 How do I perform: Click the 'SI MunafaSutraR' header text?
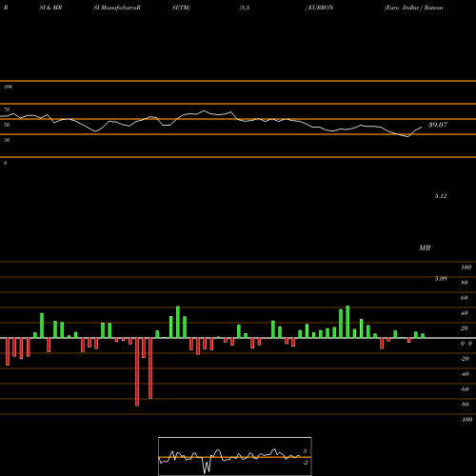(117, 8)
